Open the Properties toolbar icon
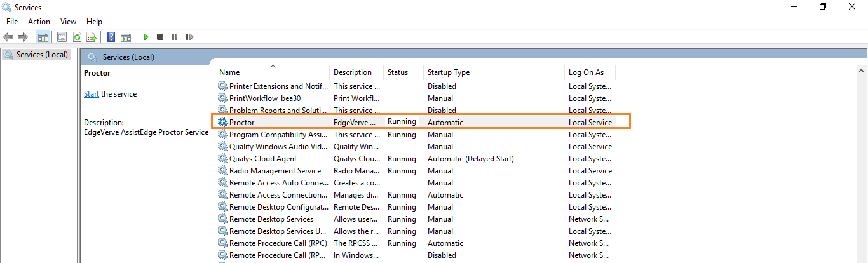Viewport: 868px width, 263px height. (x=62, y=37)
